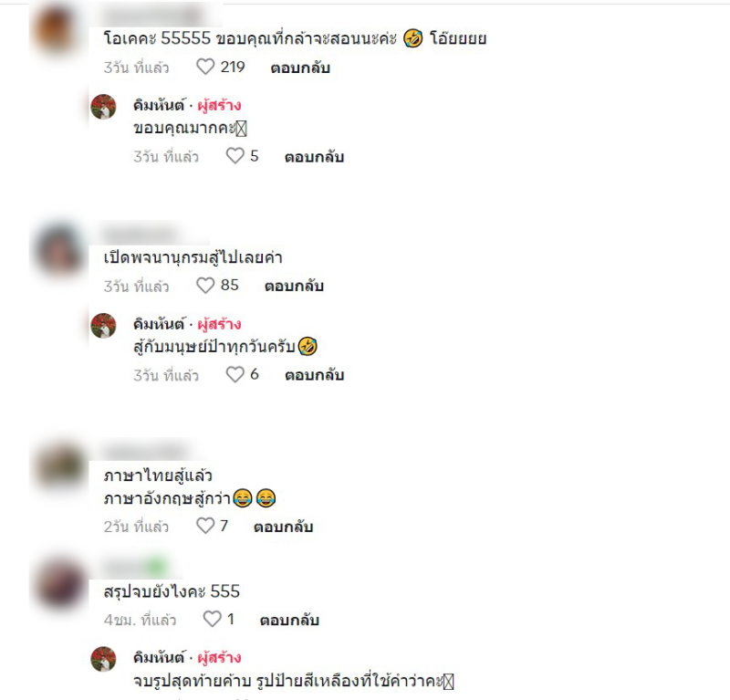Open คิมหันต์ profile name in second reply

click(x=159, y=324)
